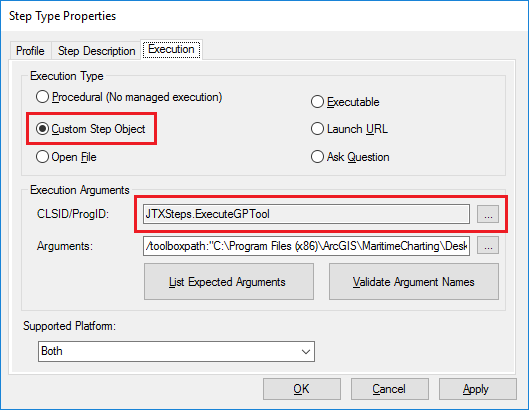Click the List Expected Arguments button
This screenshot has width=529, height=410.
point(229,281)
